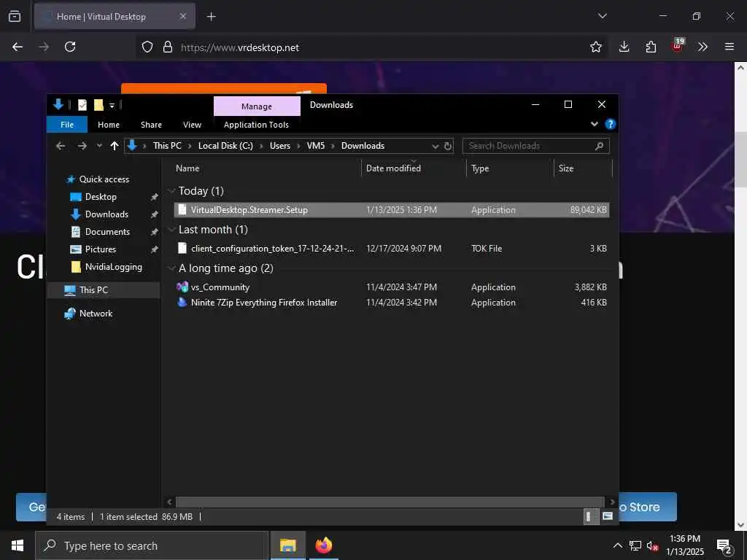Switch to the Home ribbon tab
747x560 pixels.
(x=109, y=125)
